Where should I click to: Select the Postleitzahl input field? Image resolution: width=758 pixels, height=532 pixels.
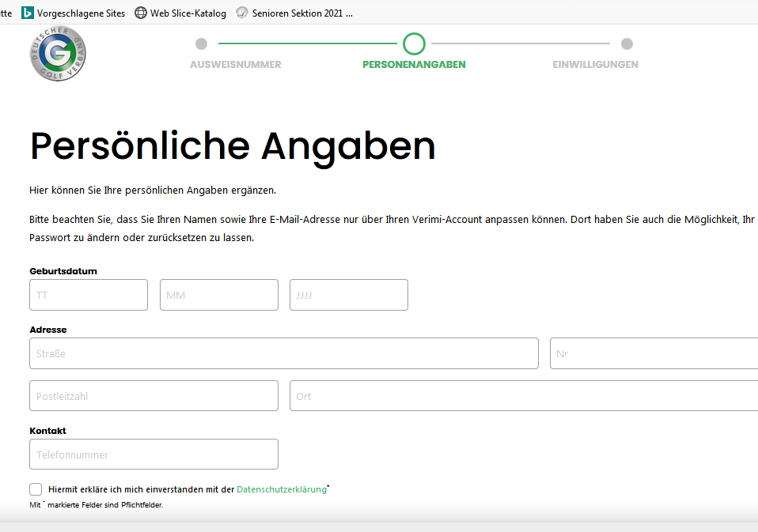[153, 396]
